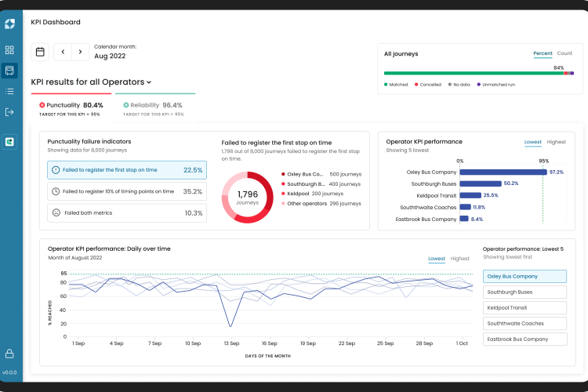Click the clock icon for timing points failure

[x=56, y=191]
